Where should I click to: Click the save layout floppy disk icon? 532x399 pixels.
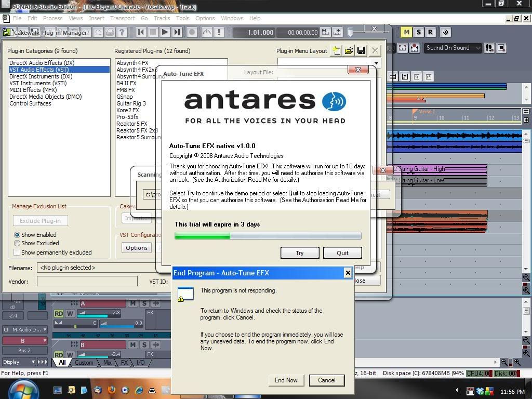pos(362,50)
